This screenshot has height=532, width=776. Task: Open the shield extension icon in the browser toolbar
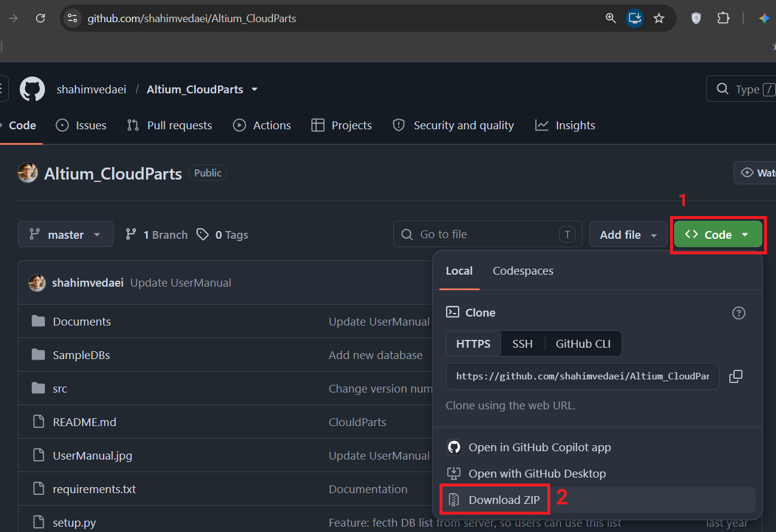pos(696,19)
